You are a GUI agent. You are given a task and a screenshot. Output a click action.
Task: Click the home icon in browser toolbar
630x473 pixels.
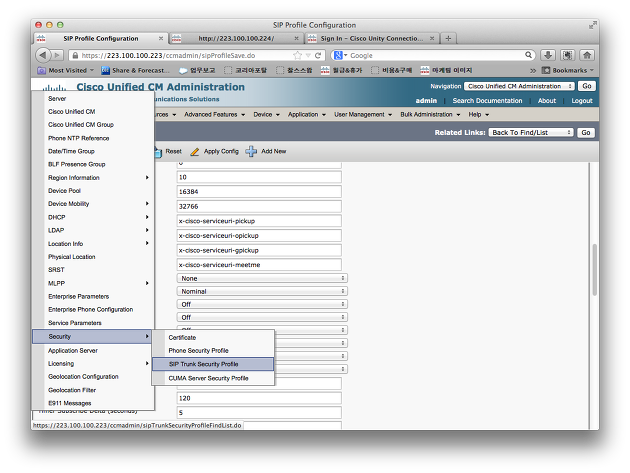pos(587,55)
